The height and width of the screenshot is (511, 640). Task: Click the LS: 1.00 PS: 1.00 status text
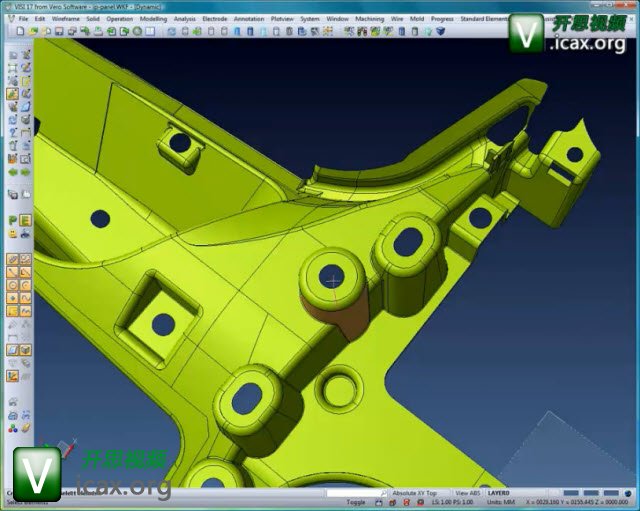452,502
